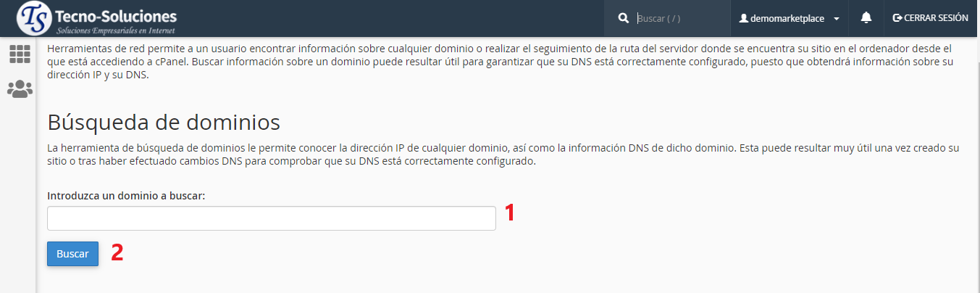Select the CERRAR SESIÓN link
This screenshot has height=293, width=980.
[936, 18]
